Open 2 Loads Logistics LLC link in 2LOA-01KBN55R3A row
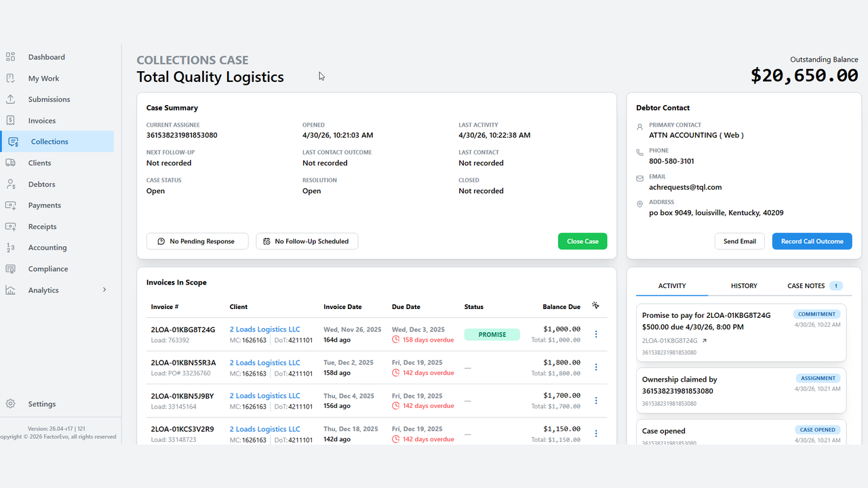This screenshot has width=868, height=488. pyautogui.click(x=264, y=363)
